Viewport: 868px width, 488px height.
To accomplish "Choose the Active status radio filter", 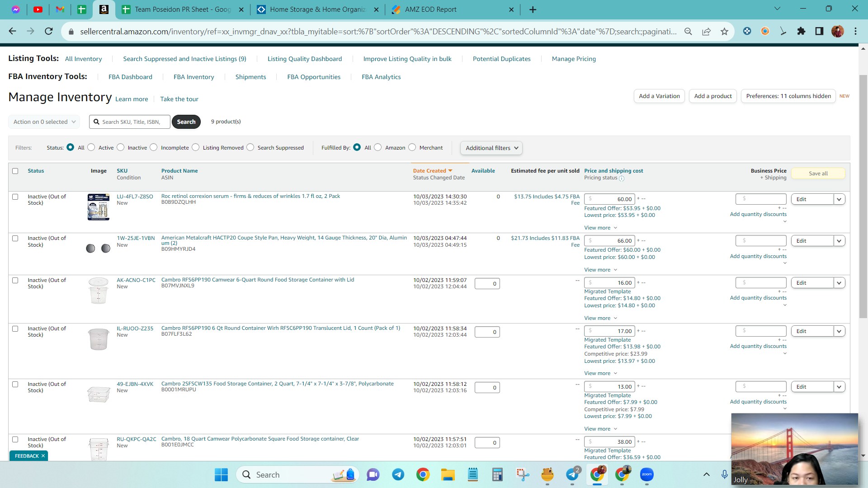I will [91, 147].
